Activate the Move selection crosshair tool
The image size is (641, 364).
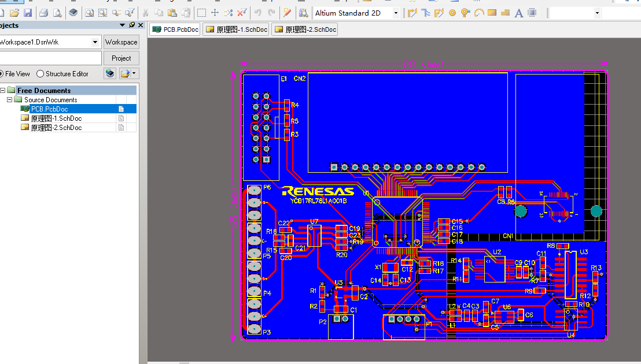pyautogui.click(x=215, y=13)
